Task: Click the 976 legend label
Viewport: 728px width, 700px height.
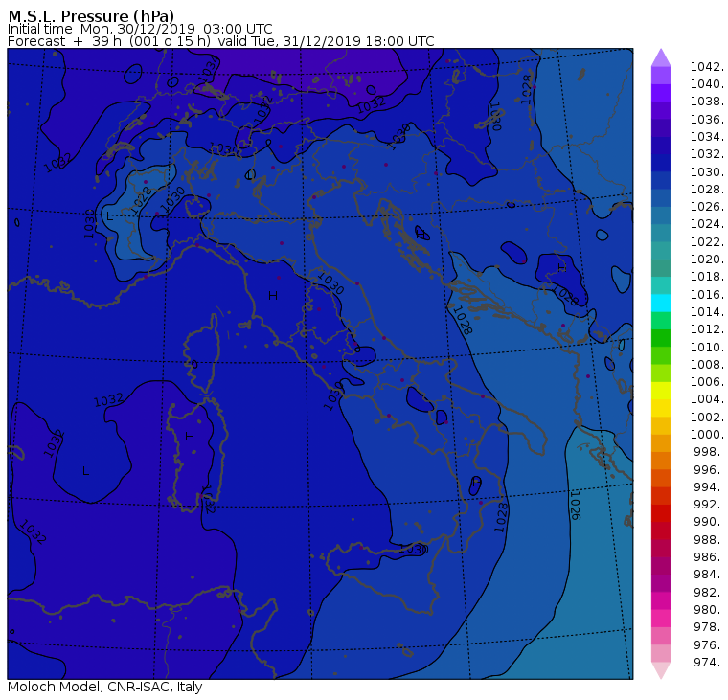Action: coord(709,644)
